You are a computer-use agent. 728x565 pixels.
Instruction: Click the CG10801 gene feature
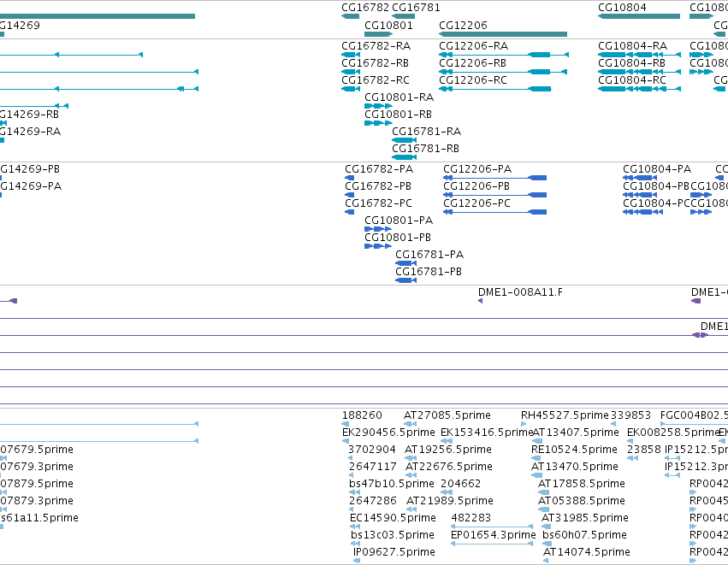pos(378,34)
